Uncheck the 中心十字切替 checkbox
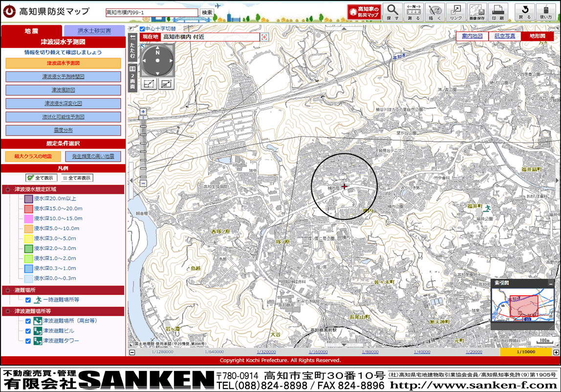Screen dimensions: 561x392 coord(142,29)
